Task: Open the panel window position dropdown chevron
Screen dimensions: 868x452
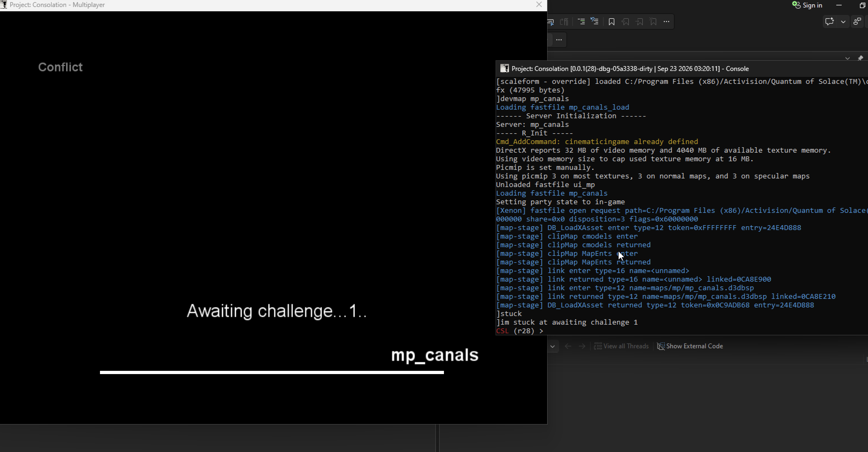Action: [x=847, y=58]
